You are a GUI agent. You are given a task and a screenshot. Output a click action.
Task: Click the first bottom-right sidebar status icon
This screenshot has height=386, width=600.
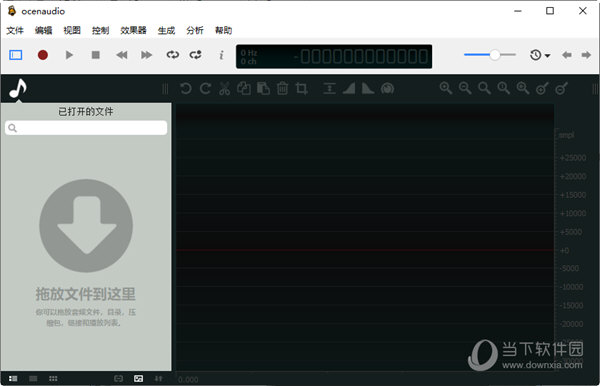pyautogui.click(x=119, y=379)
